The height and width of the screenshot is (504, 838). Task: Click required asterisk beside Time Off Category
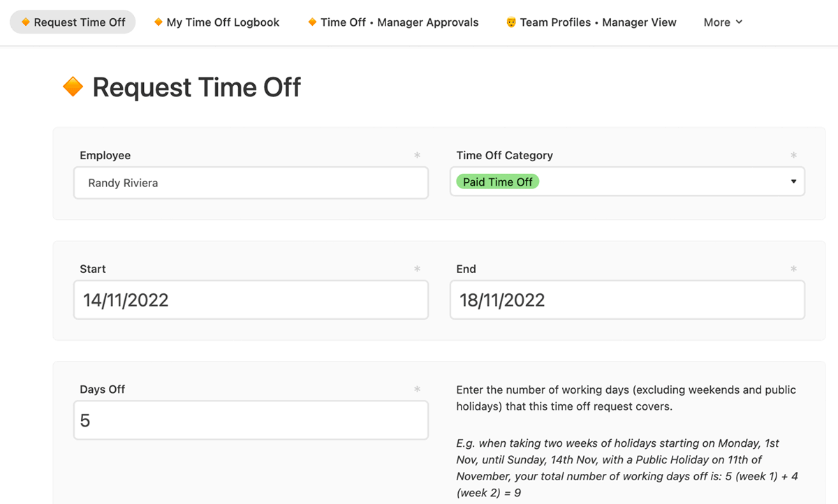pyautogui.click(x=793, y=156)
